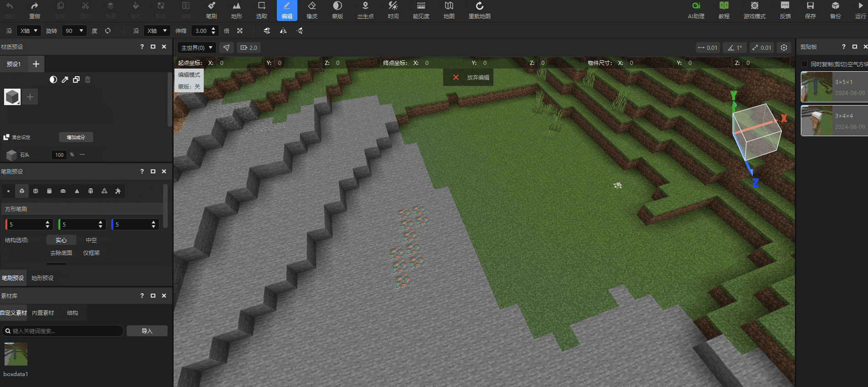This screenshot has width=868, height=387.
Task: Open viewport settings gear icon
Action: 784,48
